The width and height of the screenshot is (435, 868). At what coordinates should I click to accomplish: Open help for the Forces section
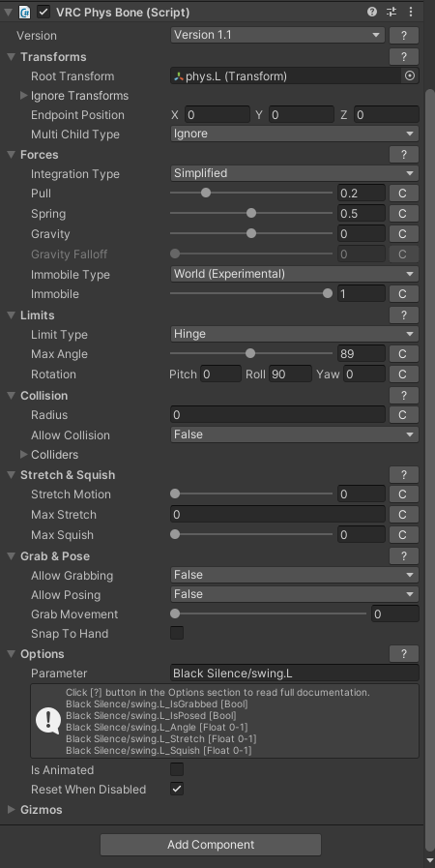pos(403,155)
